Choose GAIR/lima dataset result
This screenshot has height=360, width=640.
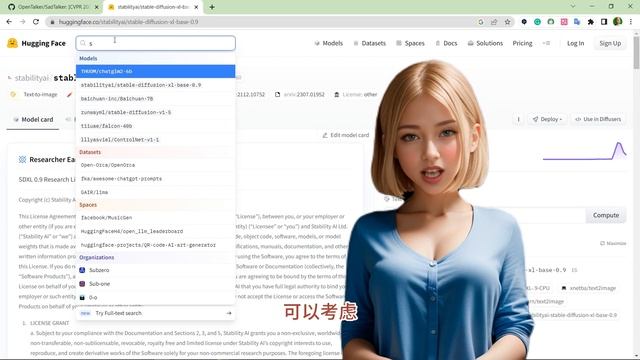[156, 192]
